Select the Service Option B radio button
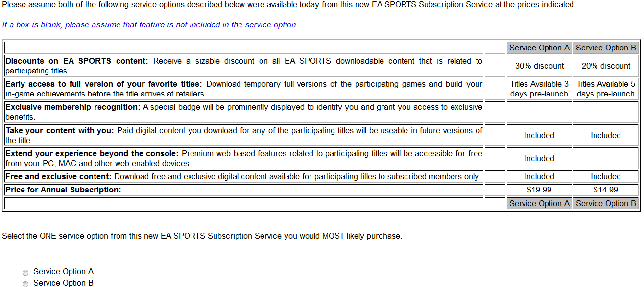The image size is (644, 287). 25,284
